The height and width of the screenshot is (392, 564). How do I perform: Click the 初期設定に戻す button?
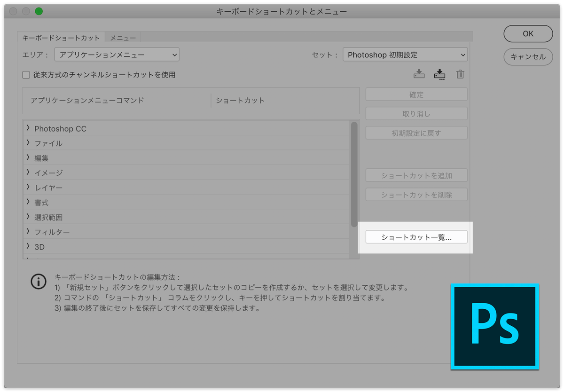(x=416, y=133)
